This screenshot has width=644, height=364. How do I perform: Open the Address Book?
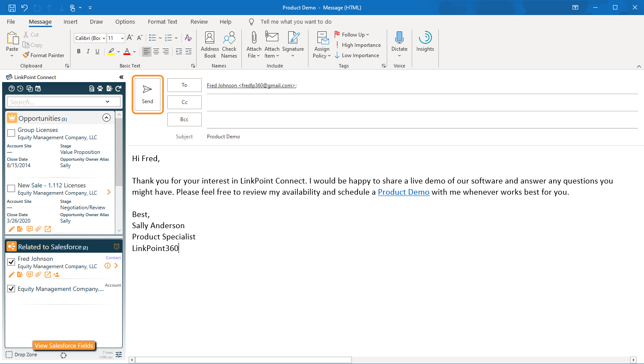click(x=210, y=45)
